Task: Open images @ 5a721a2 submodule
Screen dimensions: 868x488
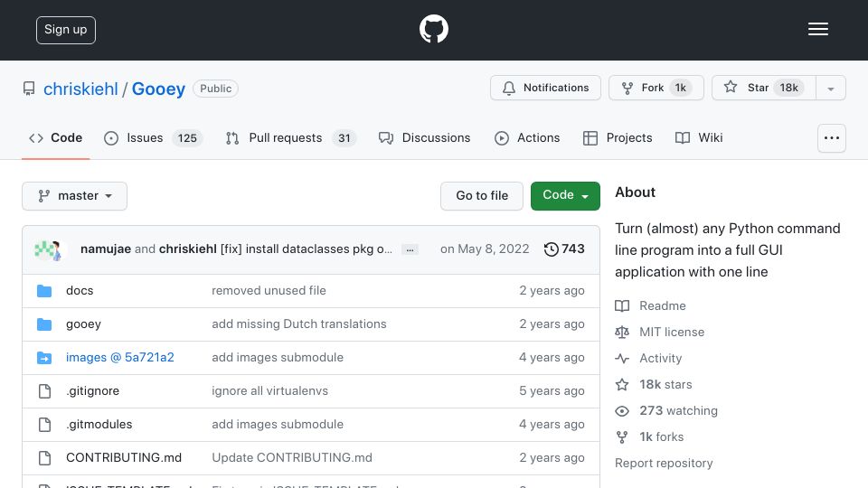Action: pos(120,358)
